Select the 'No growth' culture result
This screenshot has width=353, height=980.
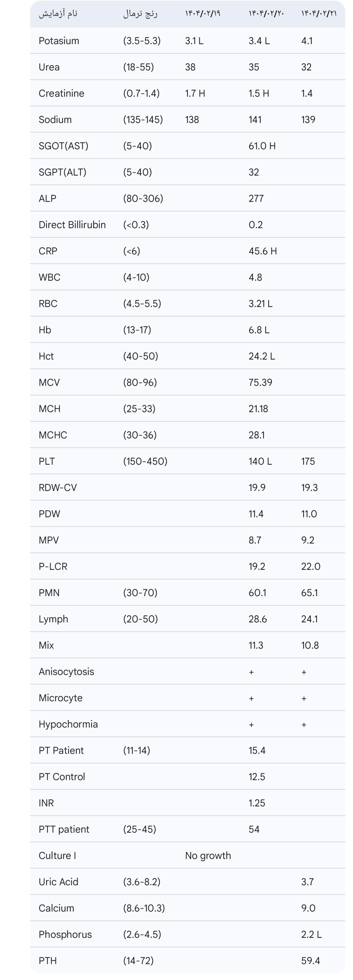pos(208,856)
